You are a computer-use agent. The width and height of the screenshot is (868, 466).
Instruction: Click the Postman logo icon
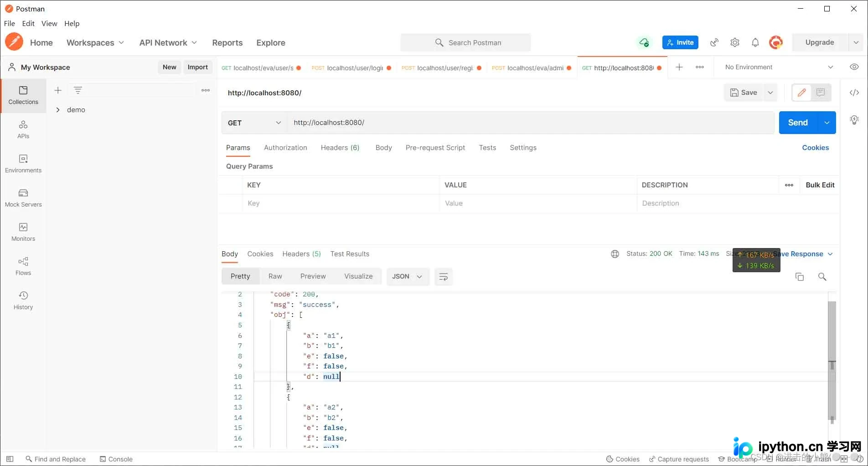(x=14, y=42)
